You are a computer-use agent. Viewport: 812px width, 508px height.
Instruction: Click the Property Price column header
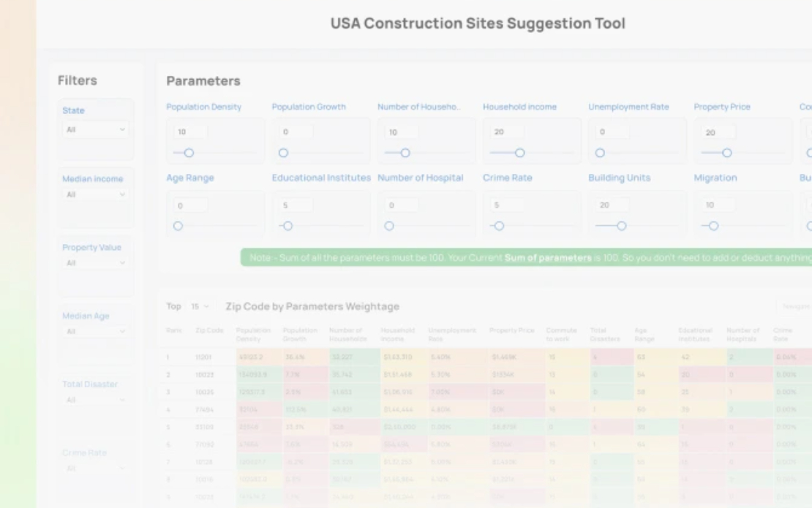point(511,330)
